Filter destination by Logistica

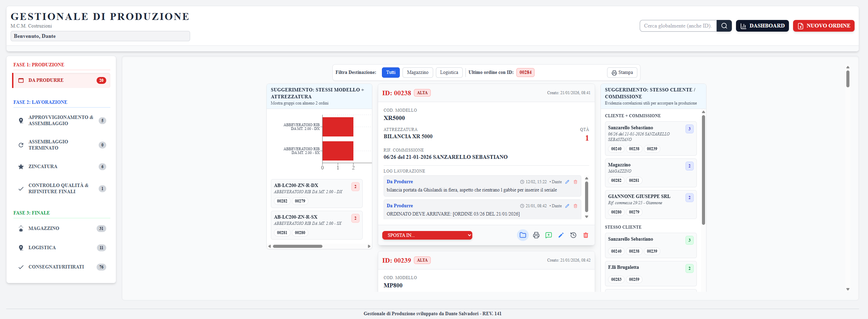pos(449,73)
